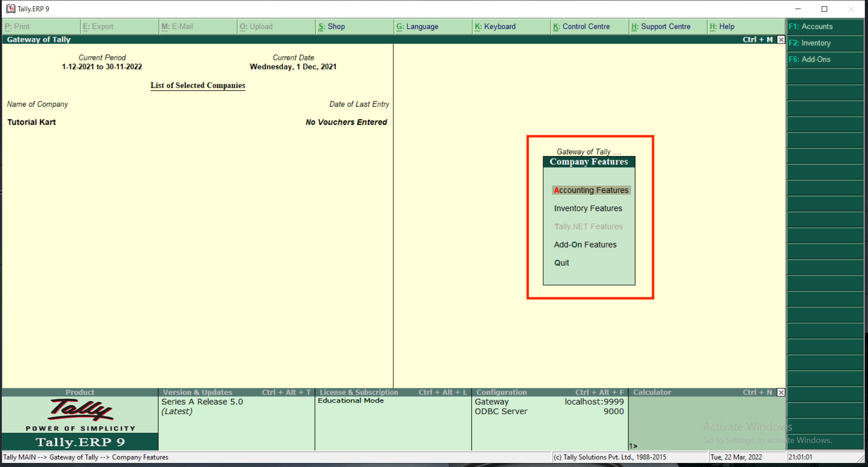Open Add-On Features
Screen dimensions: 868x467
tap(585, 245)
